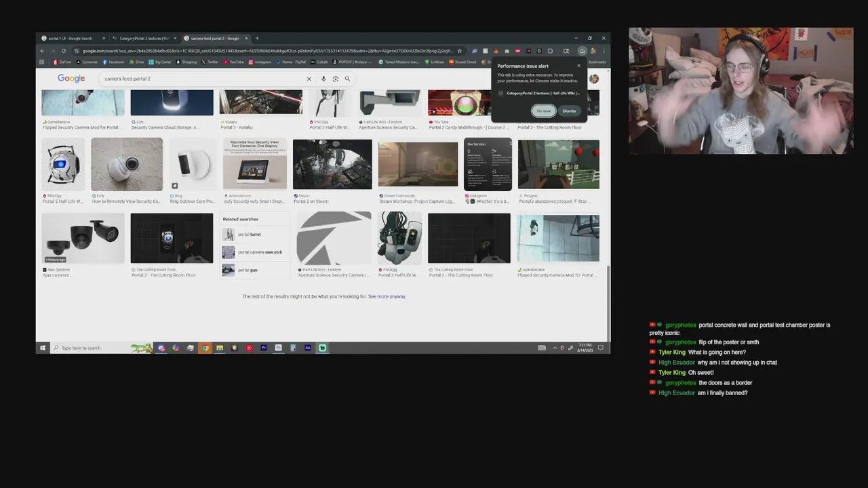Select related search 'portal gun'
Viewport: 868px width, 488px height.
click(x=255, y=270)
